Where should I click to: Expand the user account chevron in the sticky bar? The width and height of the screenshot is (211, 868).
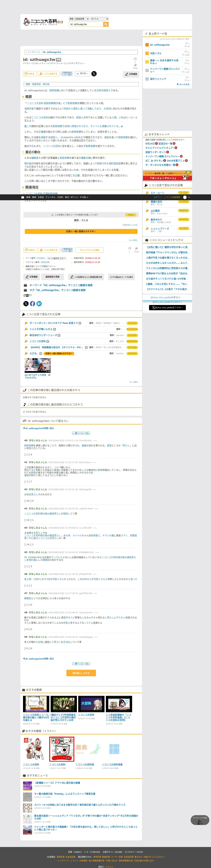pyautogui.click(x=189, y=197)
